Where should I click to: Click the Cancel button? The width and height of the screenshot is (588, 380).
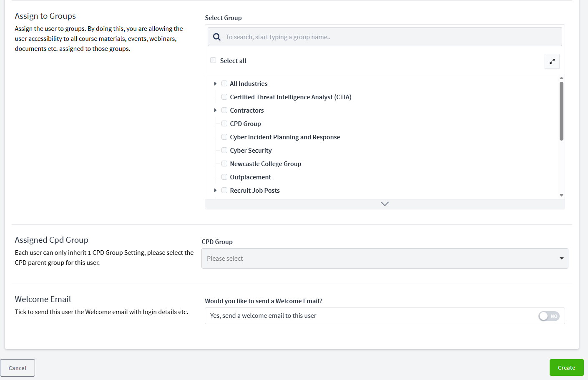pyautogui.click(x=18, y=368)
